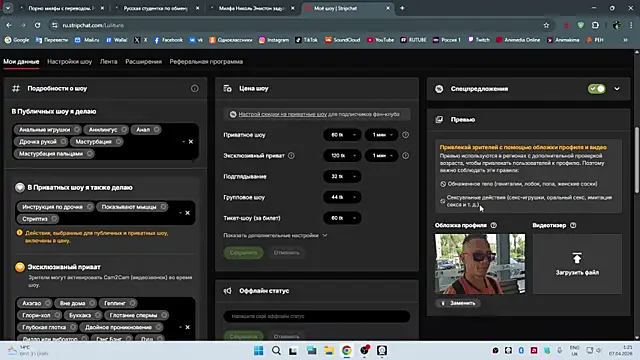Viewport: 640px width, 360px height.
Task: Open Приватное шоу minimum duration dropdown
Action: (x=381, y=135)
